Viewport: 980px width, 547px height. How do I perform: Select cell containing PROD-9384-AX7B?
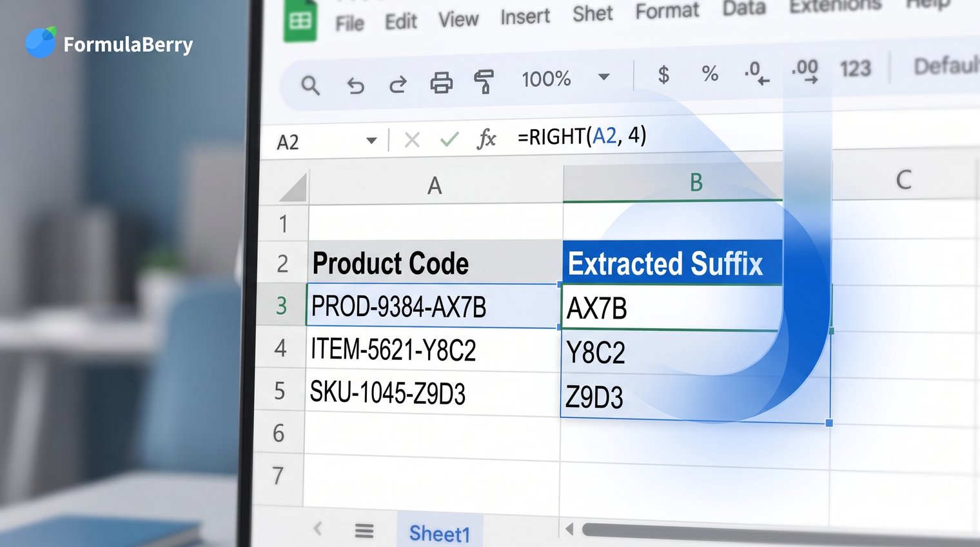click(433, 306)
